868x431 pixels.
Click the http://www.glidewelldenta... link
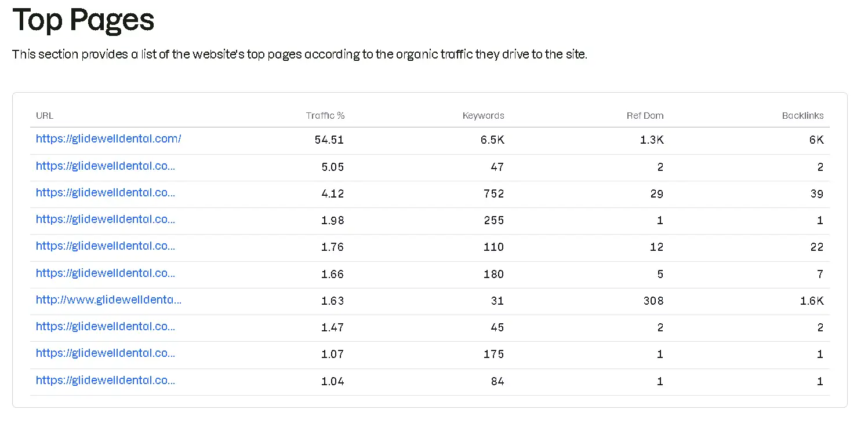pos(108,300)
